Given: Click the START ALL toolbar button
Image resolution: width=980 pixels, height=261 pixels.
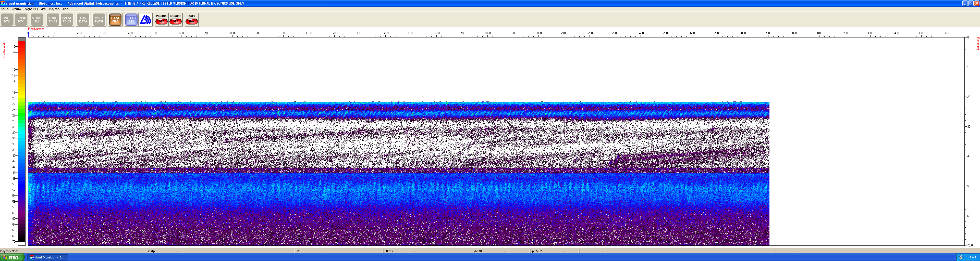Looking at the screenshot, I should pos(37,20).
